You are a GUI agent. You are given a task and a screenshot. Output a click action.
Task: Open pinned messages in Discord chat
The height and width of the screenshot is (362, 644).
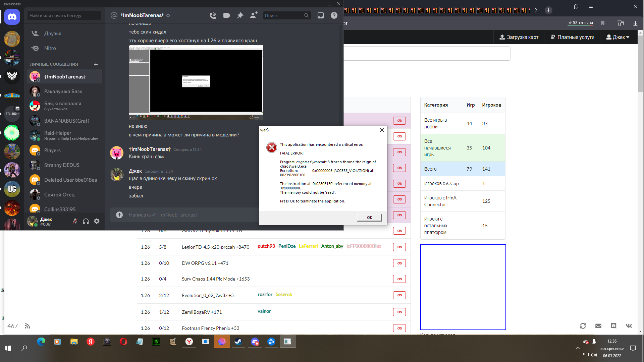(240, 15)
